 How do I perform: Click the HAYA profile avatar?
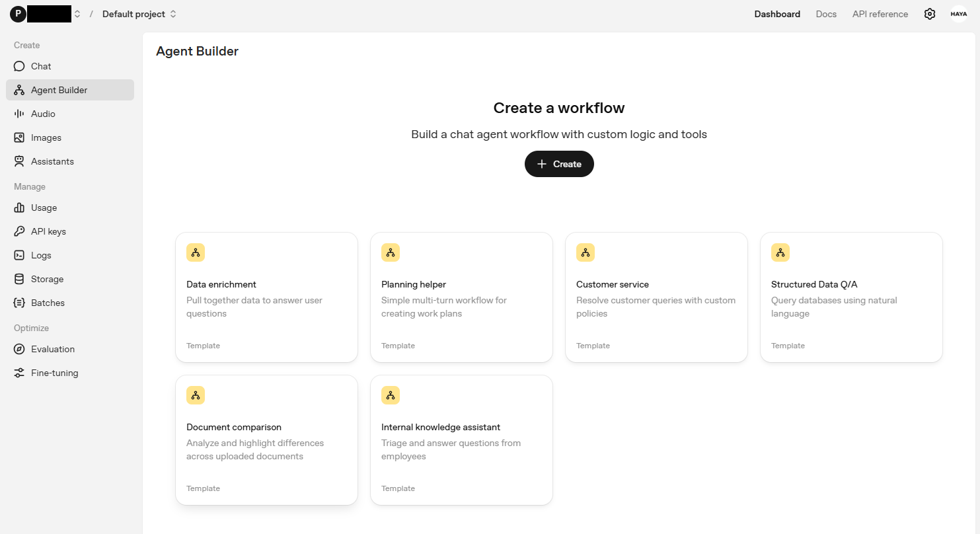point(959,13)
